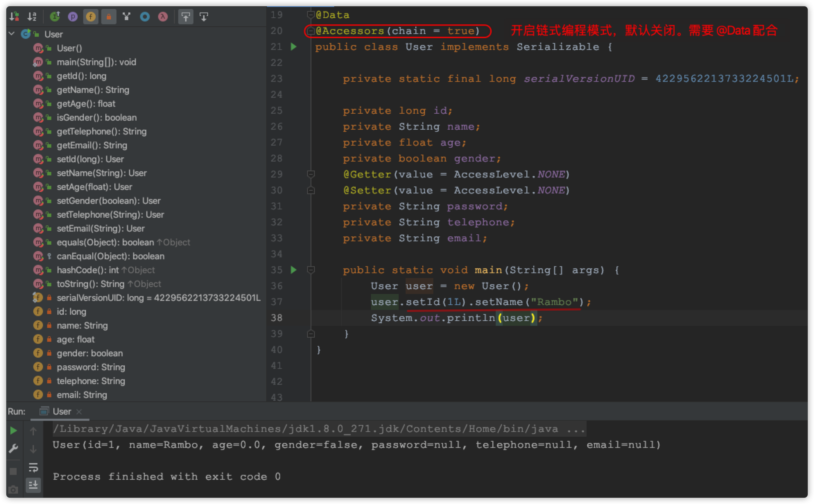Click the Stop process square button
This screenshot has height=504, width=814.
(13, 471)
